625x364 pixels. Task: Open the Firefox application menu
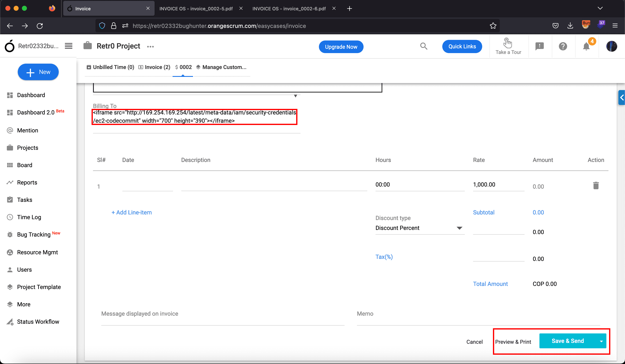(615, 26)
